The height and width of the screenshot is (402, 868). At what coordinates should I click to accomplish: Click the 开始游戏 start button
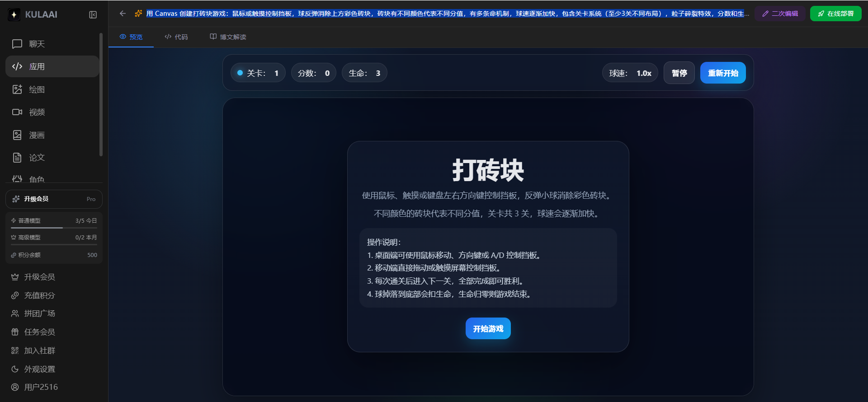pos(488,328)
